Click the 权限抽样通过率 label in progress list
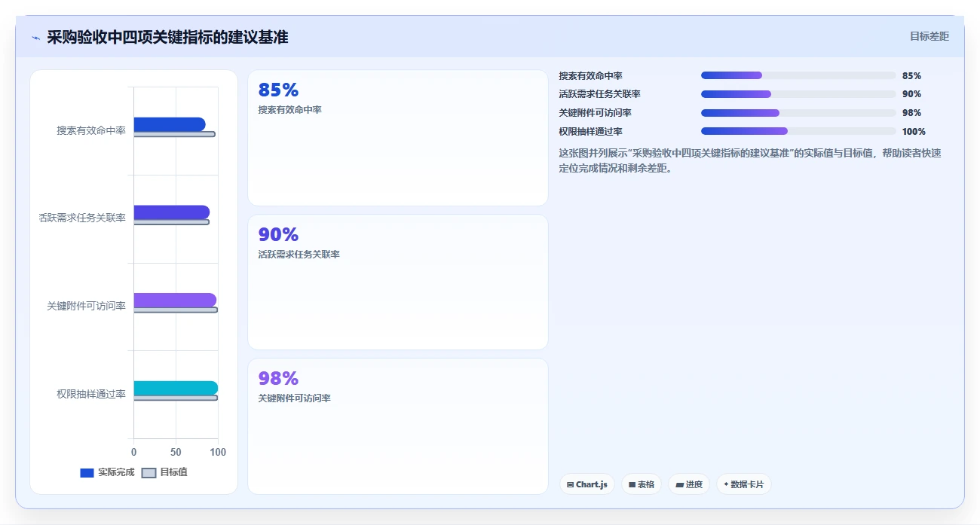Image resolution: width=980 pixels, height=525 pixels. click(x=590, y=132)
